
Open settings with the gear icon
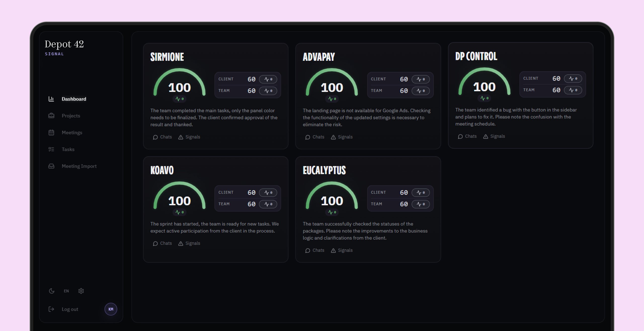pyautogui.click(x=81, y=291)
